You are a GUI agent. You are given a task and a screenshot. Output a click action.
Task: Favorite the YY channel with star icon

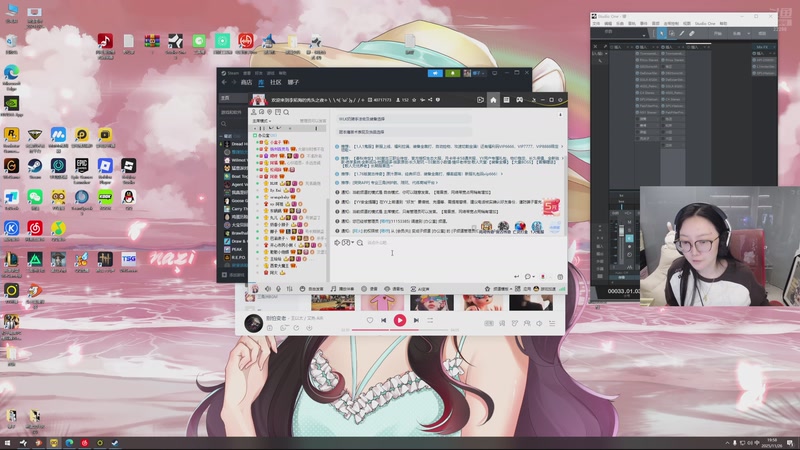coord(414,100)
